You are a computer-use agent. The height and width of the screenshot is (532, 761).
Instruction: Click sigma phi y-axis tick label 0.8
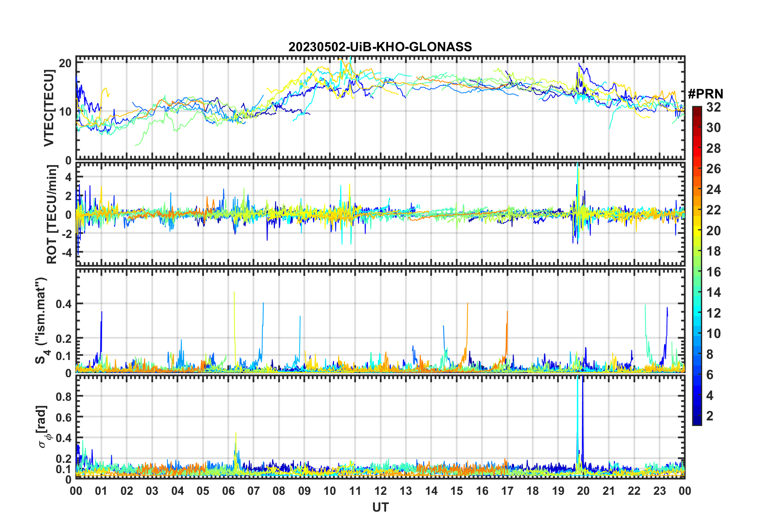[x=64, y=396]
